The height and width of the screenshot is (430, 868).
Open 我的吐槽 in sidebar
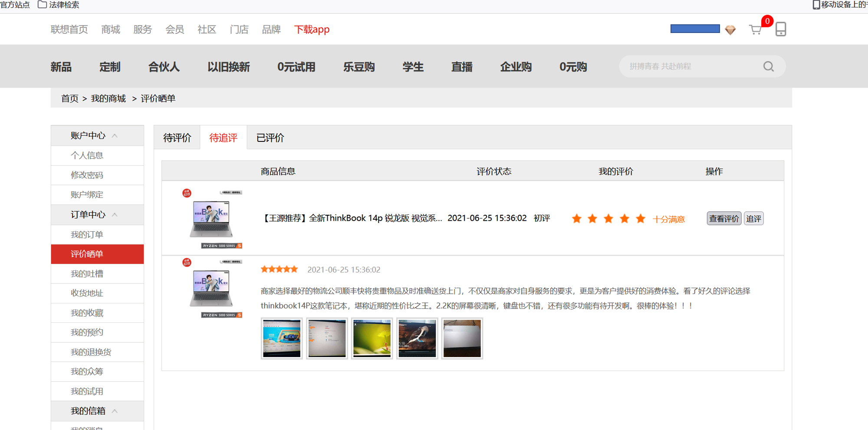click(x=97, y=274)
